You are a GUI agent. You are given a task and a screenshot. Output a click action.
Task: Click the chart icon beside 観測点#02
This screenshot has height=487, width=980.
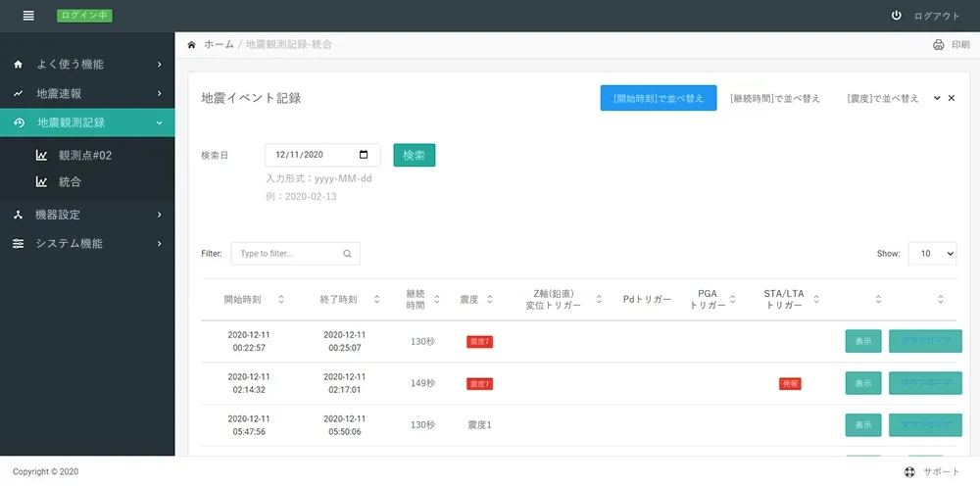tap(42, 156)
